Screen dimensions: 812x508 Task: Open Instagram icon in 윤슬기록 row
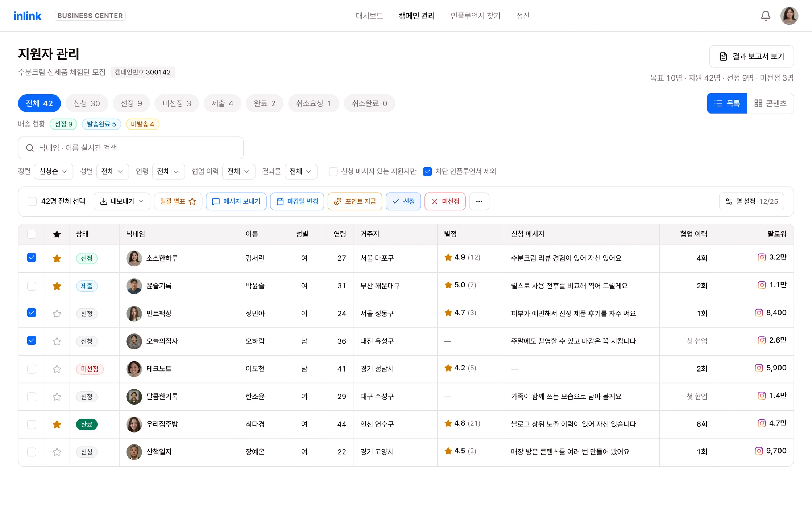coord(762,285)
